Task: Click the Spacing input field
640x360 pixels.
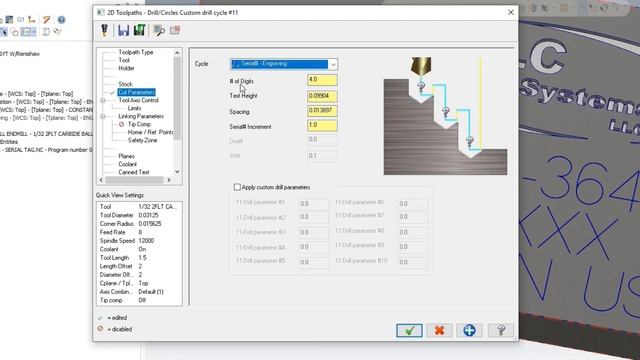Action: coord(322,111)
